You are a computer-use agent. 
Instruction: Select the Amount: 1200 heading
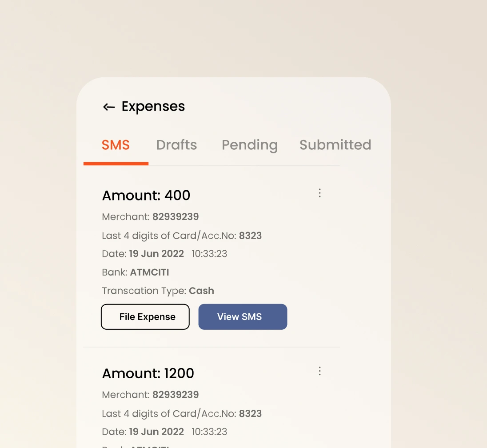click(148, 373)
